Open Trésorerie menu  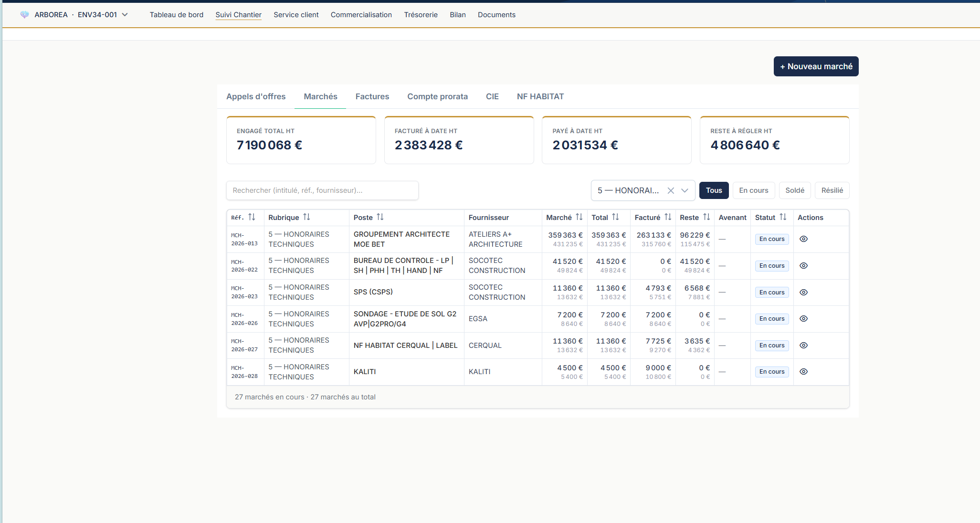click(x=421, y=15)
